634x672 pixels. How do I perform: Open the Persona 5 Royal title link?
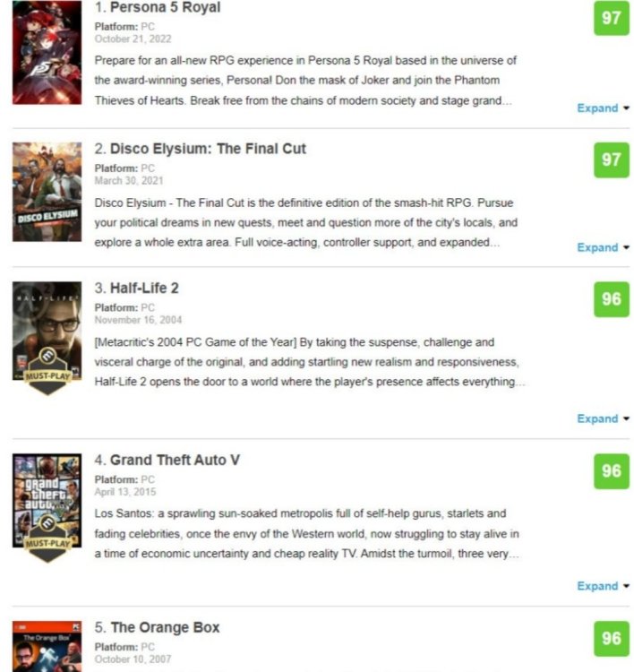[166, 7]
